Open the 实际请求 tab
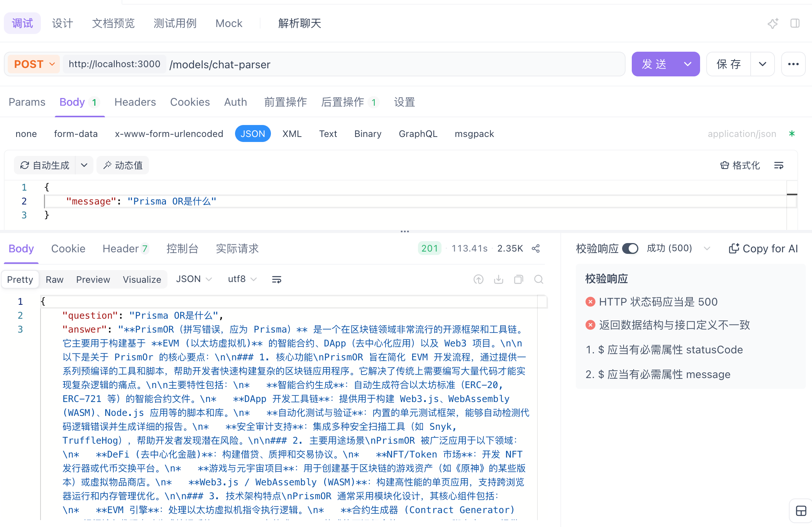 tap(237, 249)
